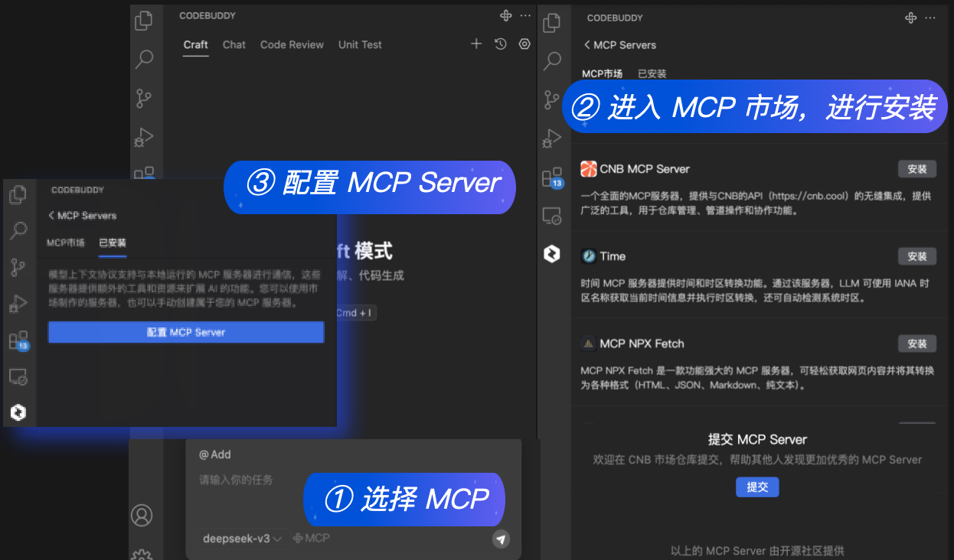Open Source Control icon in right sidebar
Viewport: 954px width, 560px height.
(x=551, y=99)
